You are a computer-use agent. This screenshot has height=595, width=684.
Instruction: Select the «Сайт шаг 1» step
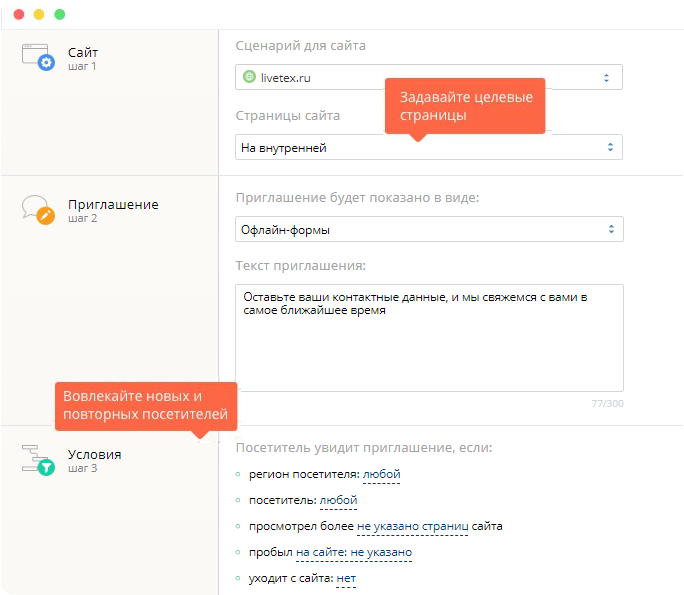83,58
